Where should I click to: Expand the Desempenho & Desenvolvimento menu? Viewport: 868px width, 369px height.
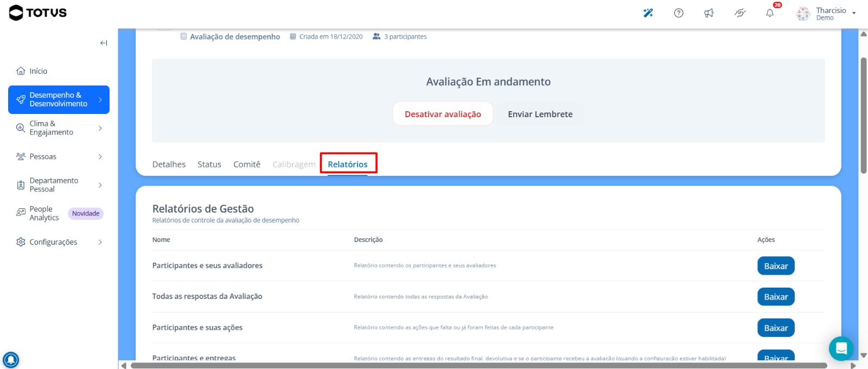click(x=59, y=99)
